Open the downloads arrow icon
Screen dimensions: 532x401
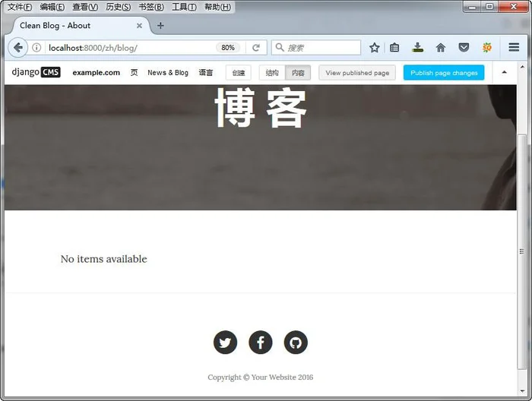click(x=418, y=47)
